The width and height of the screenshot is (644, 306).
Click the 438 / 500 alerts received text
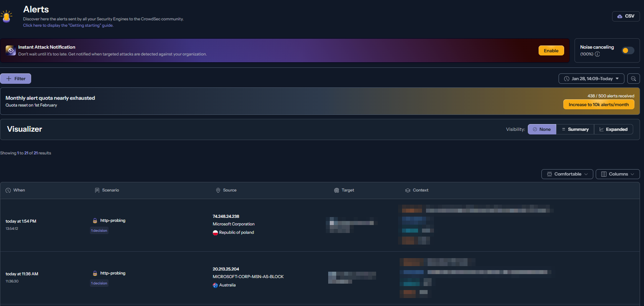611,96
